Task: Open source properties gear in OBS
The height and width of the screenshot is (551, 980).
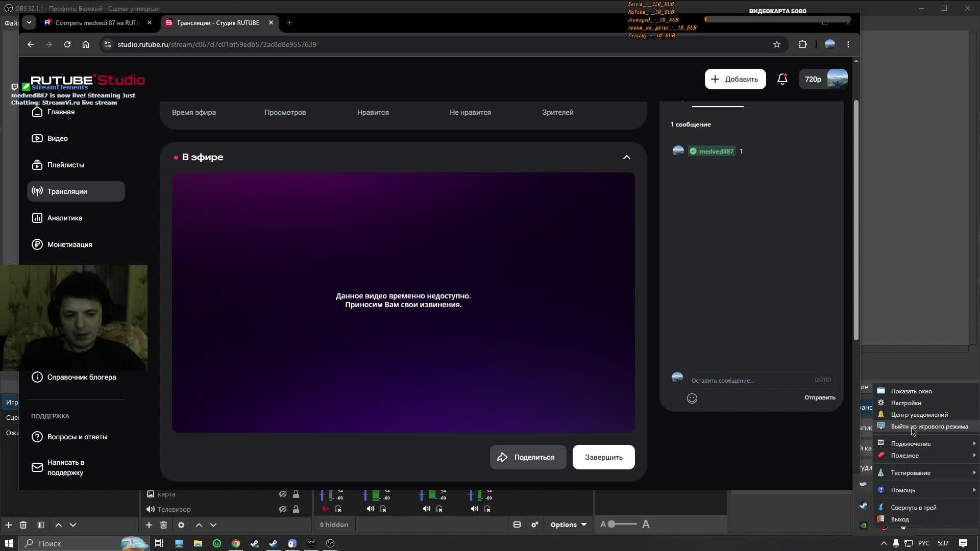Action: [x=181, y=525]
